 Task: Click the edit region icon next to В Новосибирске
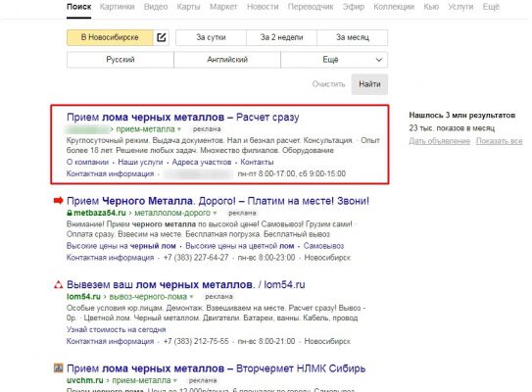(x=162, y=37)
